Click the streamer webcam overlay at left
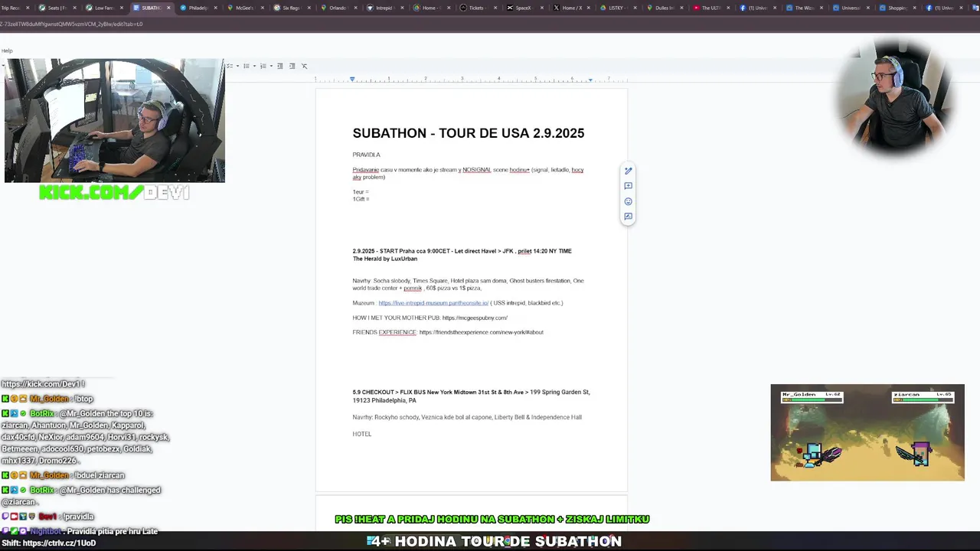Viewport: 980px width, 551px height. (x=115, y=121)
